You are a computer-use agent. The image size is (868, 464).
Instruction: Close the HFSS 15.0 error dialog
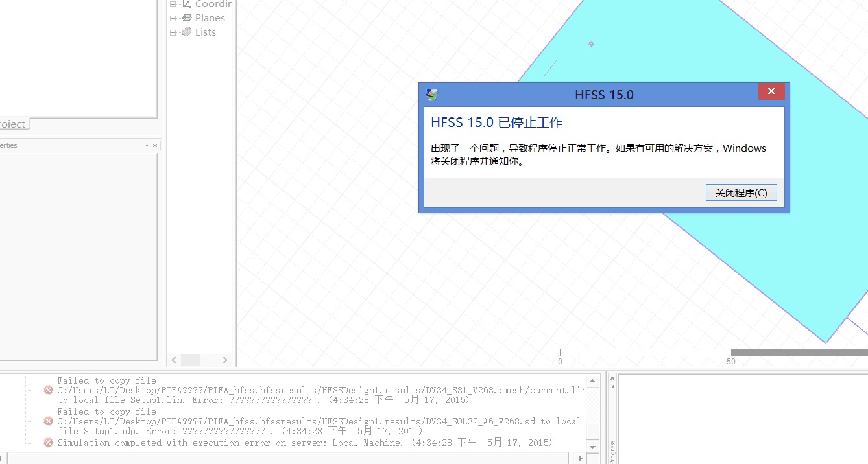pyautogui.click(x=771, y=91)
